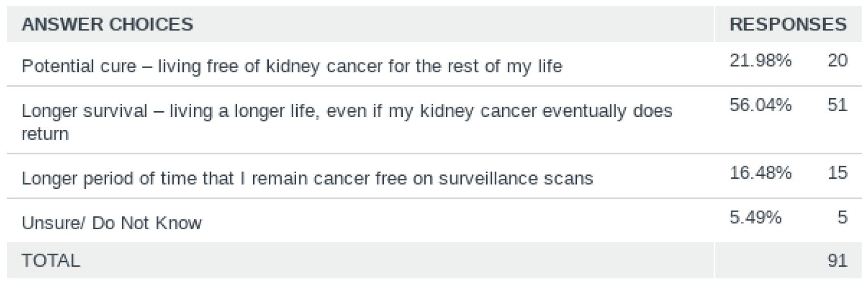This screenshot has height=286, width=868.
Task: Select the 'Longer period of time' answer text
Action: tap(307, 178)
